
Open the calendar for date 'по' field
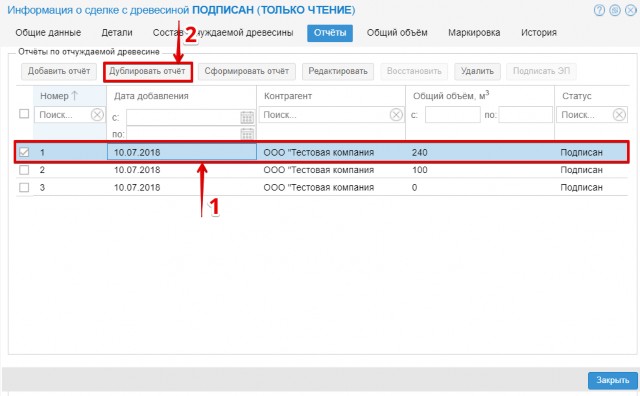point(247,133)
